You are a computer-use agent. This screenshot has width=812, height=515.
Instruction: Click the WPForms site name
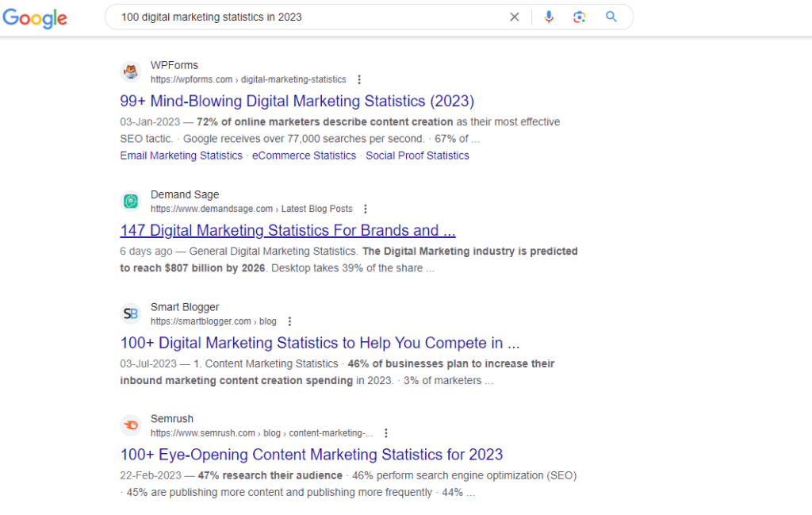pyautogui.click(x=174, y=65)
